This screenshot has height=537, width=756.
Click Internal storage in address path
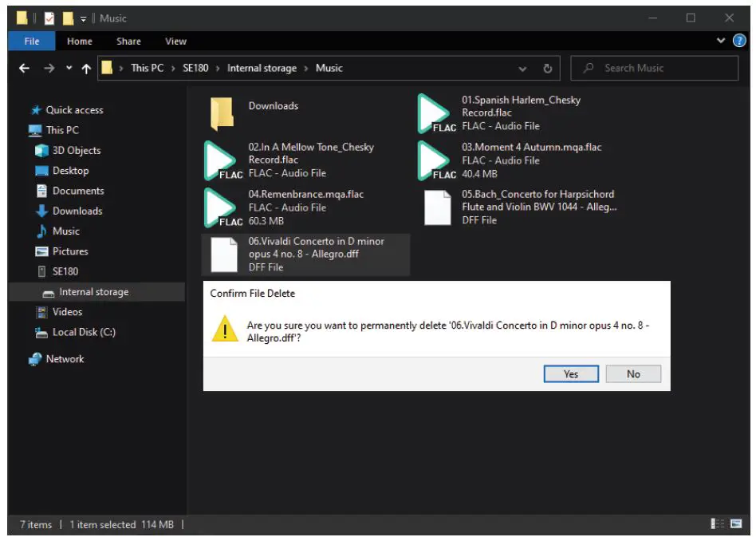point(262,68)
